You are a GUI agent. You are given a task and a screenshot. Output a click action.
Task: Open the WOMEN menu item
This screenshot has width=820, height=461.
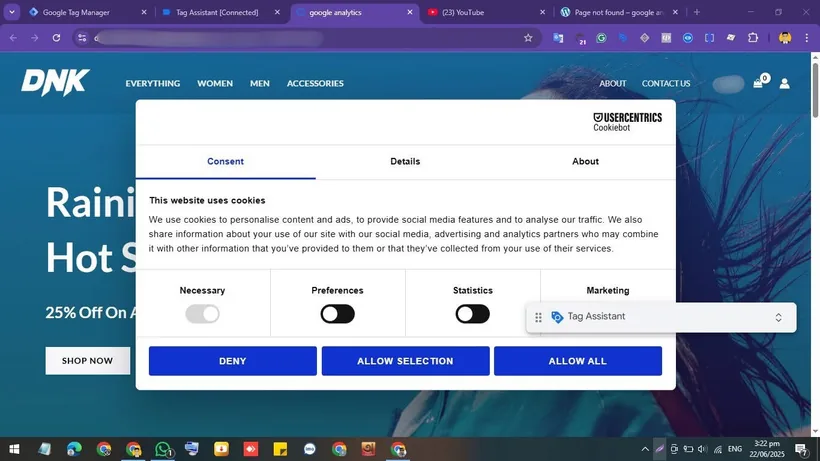(x=215, y=83)
